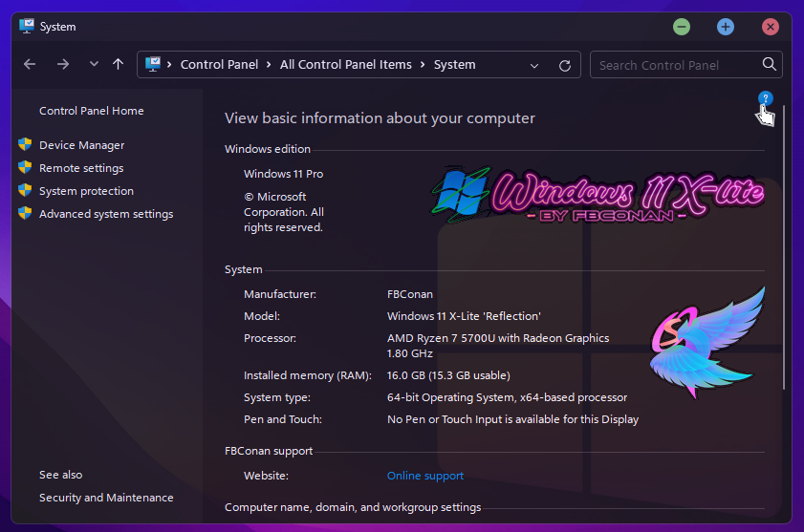Open address bar history dropdown

(533, 66)
